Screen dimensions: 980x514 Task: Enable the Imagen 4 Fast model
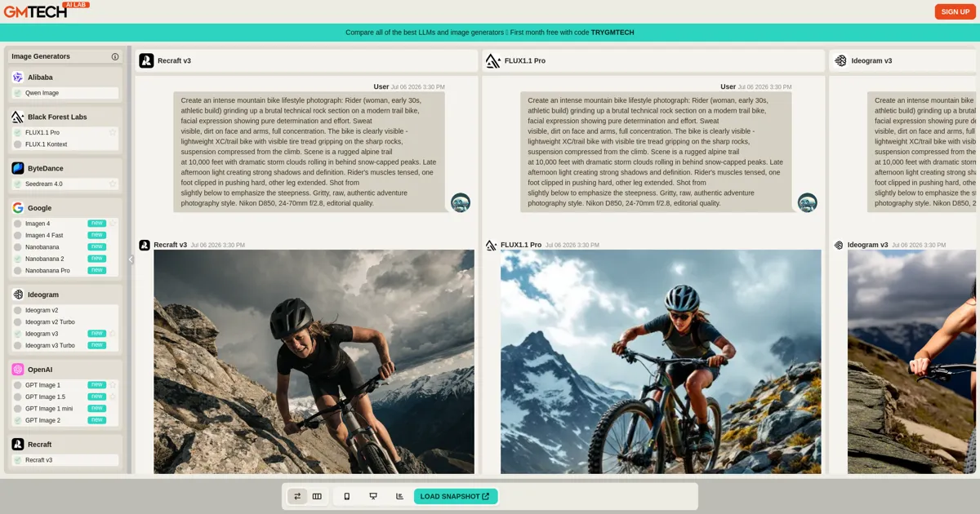click(18, 235)
